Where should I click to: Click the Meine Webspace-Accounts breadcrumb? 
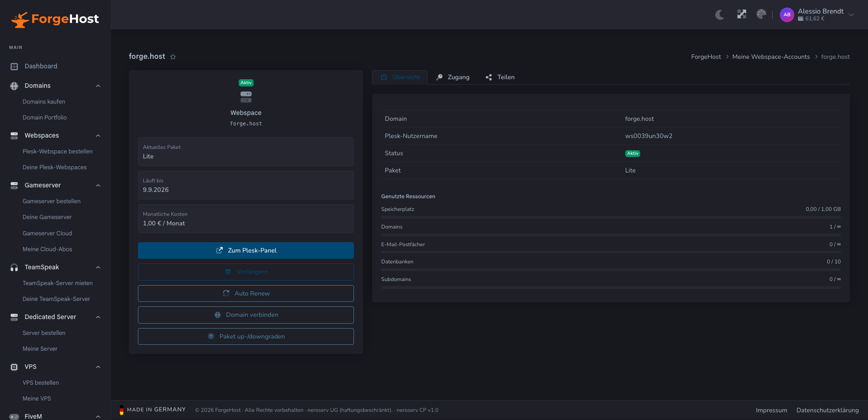click(x=771, y=57)
